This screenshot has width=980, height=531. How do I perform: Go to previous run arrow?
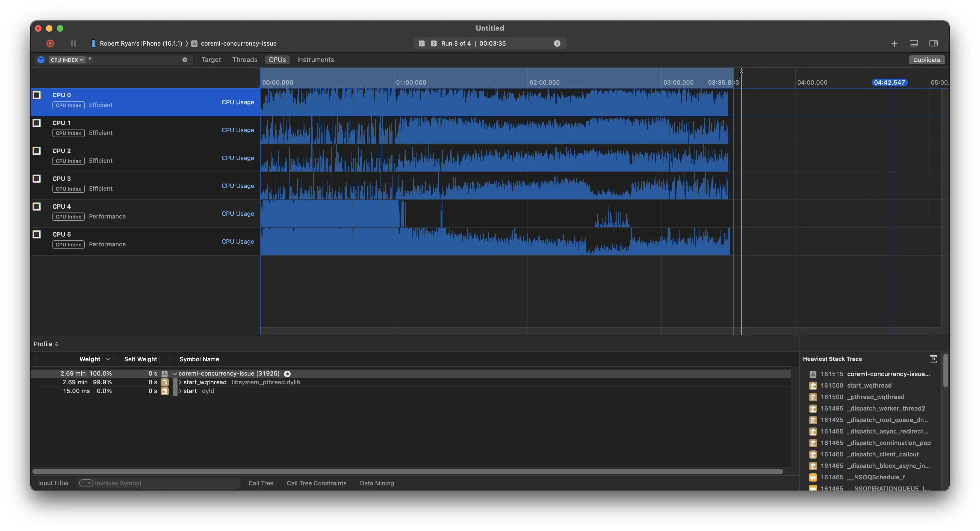[x=421, y=43]
